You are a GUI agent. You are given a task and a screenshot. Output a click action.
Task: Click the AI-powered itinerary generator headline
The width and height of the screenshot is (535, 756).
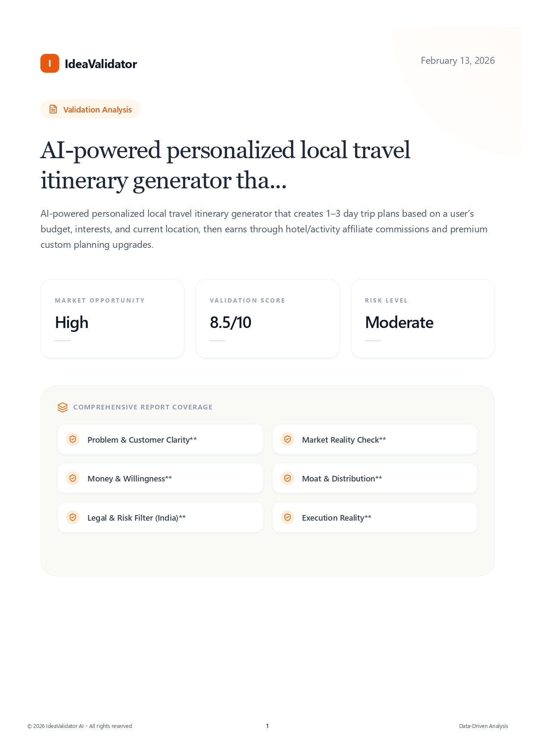coord(225,165)
